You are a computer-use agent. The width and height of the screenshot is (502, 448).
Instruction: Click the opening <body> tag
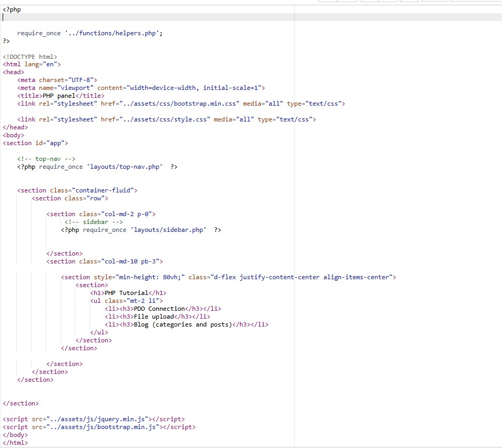(x=14, y=135)
